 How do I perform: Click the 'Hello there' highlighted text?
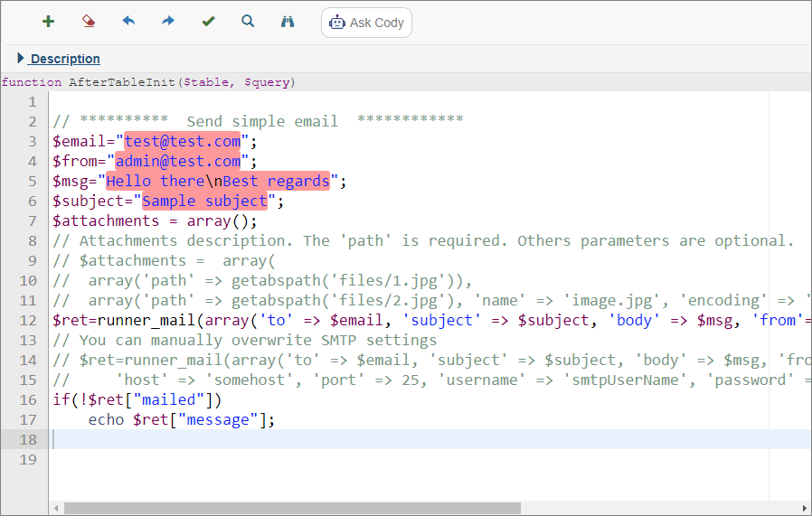tap(156, 181)
